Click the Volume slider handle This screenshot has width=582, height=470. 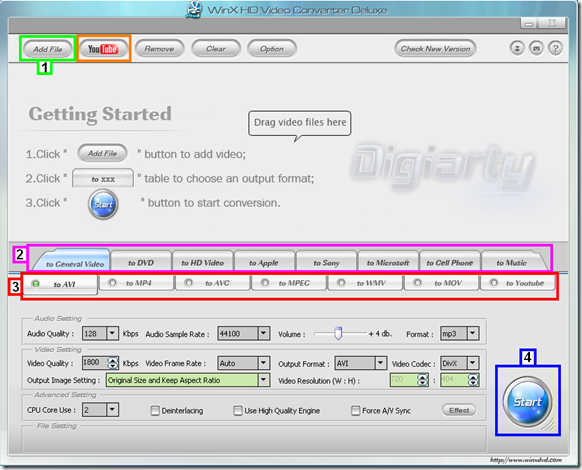tap(338, 333)
